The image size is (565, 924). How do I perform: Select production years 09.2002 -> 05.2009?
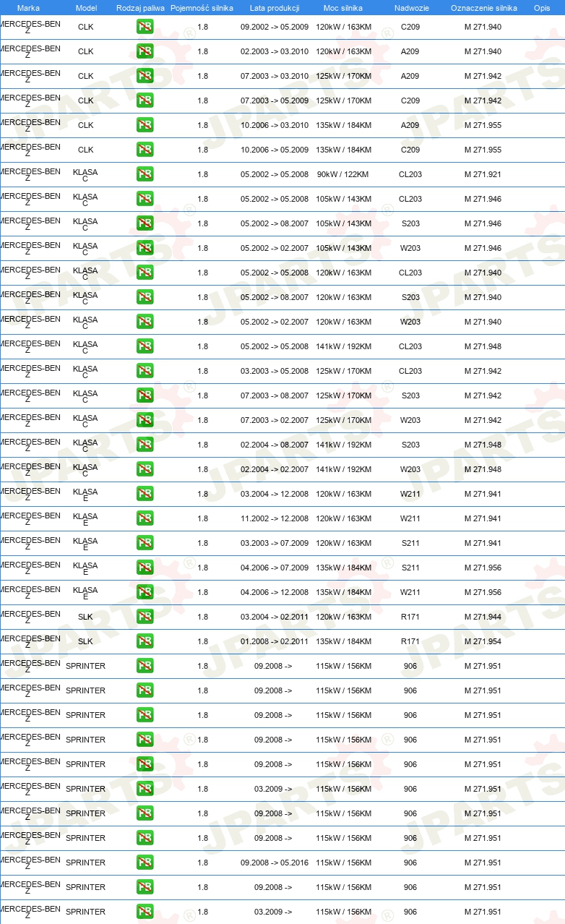pos(275,27)
